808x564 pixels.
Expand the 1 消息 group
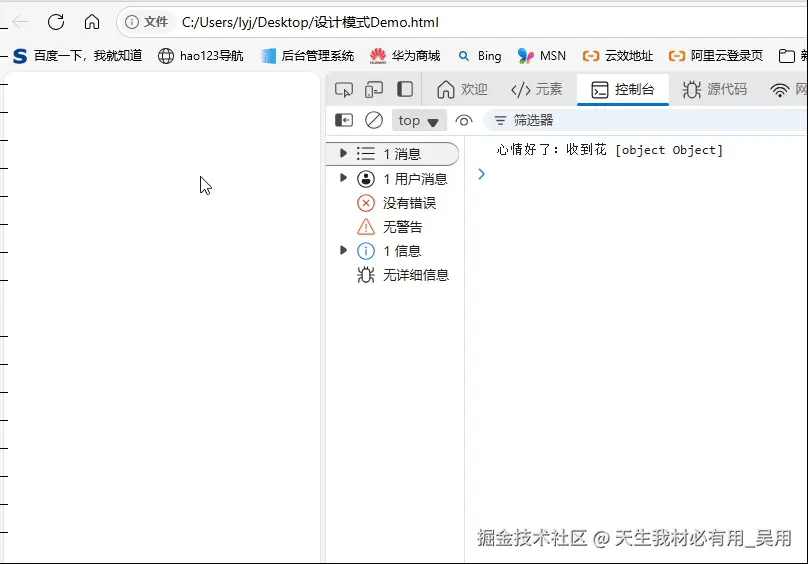(x=343, y=153)
